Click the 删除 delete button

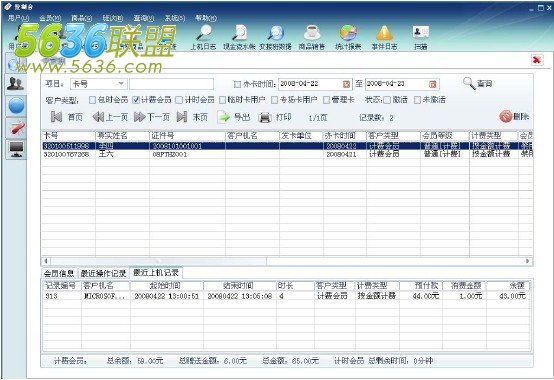pyautogui.click(x=514, y=116)
